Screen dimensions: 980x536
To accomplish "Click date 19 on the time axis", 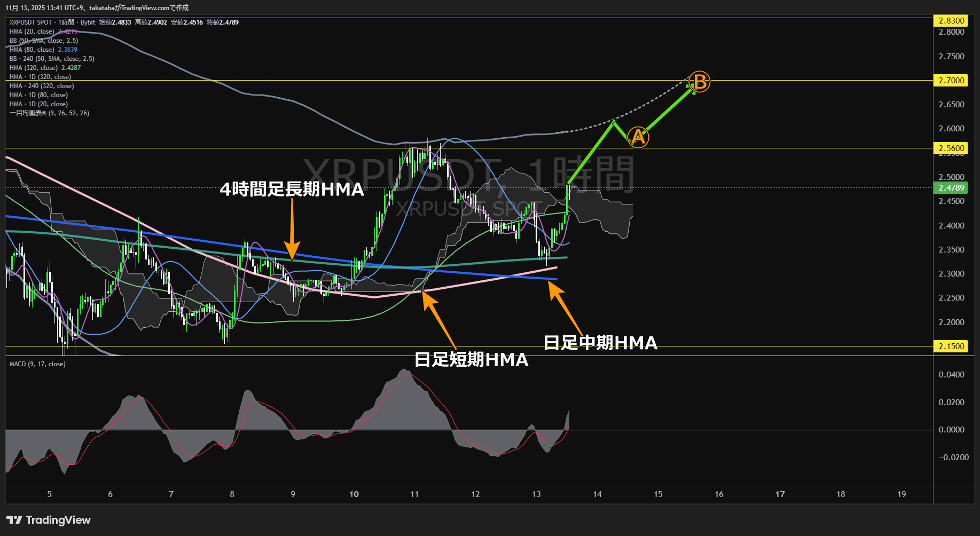I will point(901,494).
